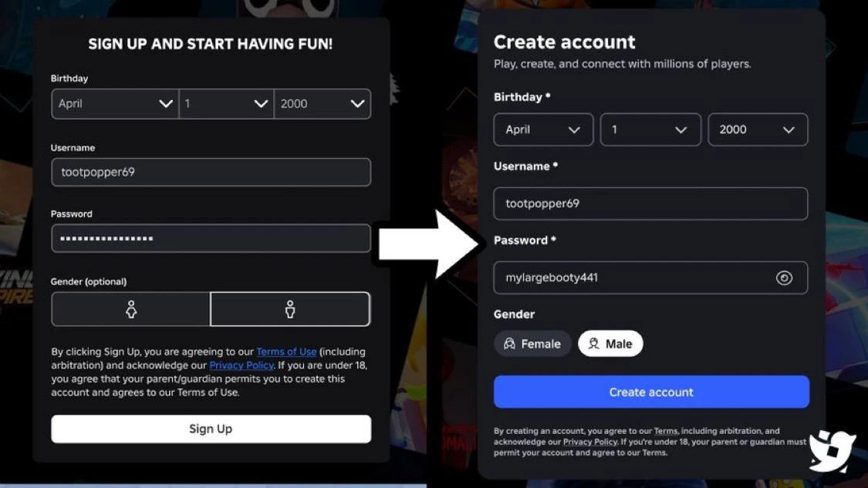The height and width of the screenshot is (488, 868).
Task: Open the blue Privacy Policy link in old form
Action: pyautogui.click(x=241, y=365)
